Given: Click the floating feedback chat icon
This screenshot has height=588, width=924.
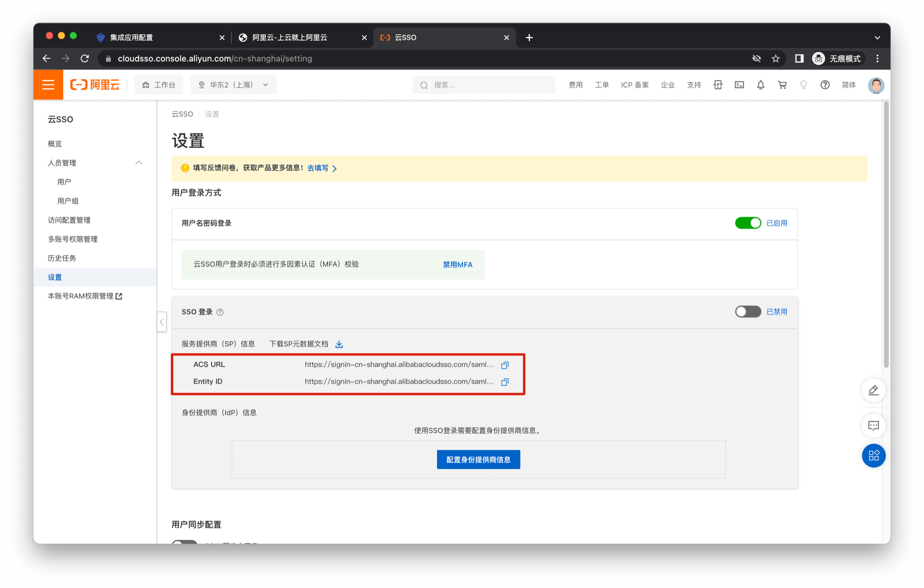Looking at the screenshot, I should click(873, 426).
